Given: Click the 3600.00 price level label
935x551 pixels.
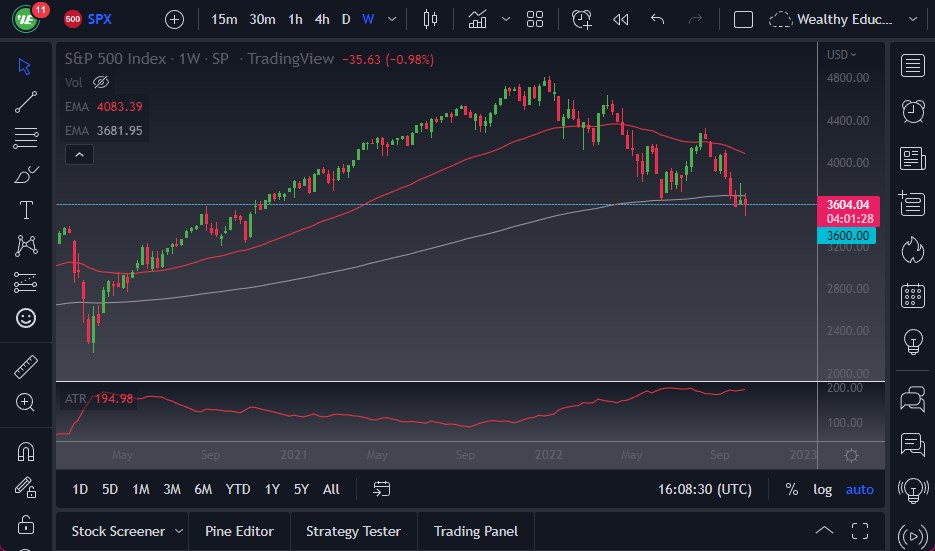Looking at the screenshot, I should [x=846, y=236].
